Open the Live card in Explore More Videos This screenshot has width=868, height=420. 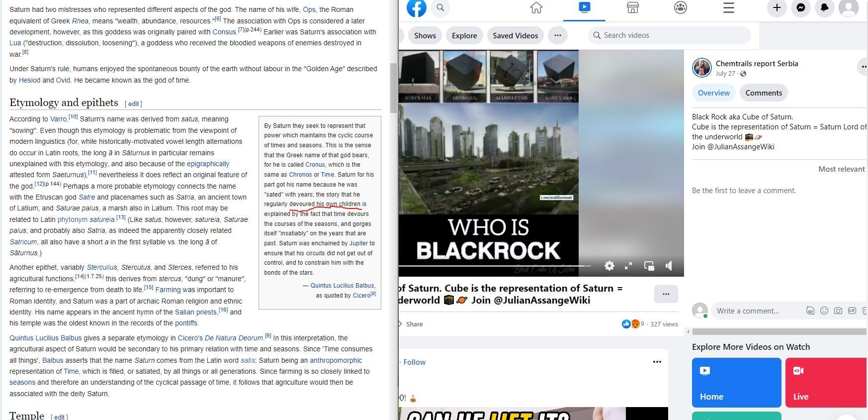[x=827, y=383]
